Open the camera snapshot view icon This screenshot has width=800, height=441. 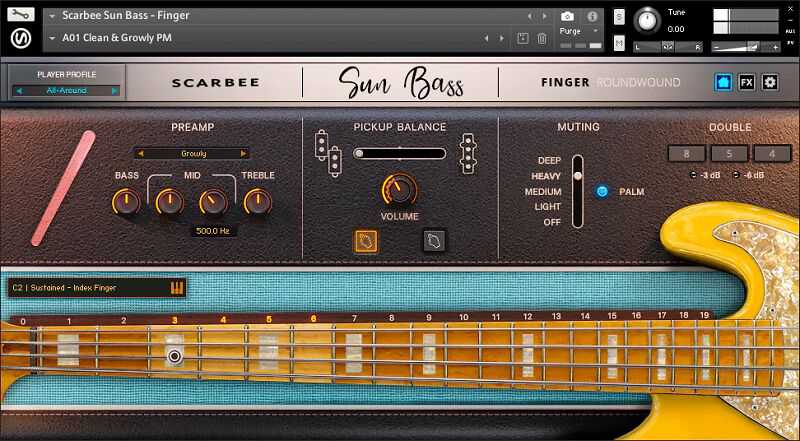click(567, 16)
